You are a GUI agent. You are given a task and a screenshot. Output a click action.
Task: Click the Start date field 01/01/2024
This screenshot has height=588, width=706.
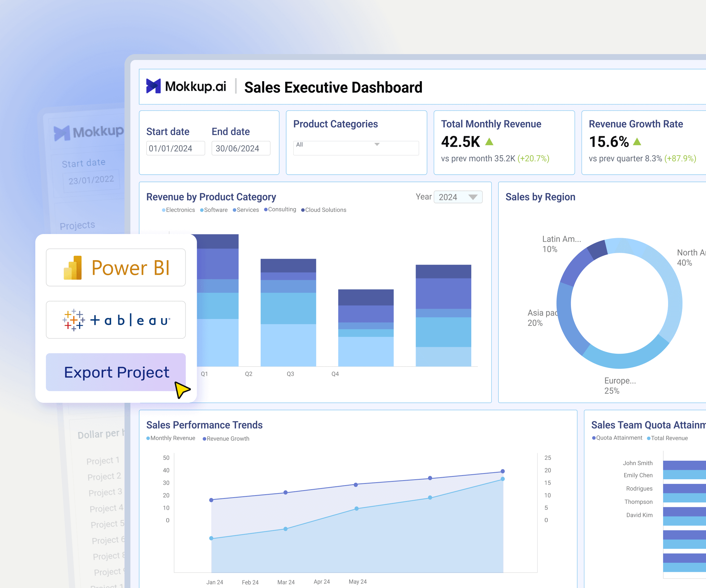[x=176, y=148]
